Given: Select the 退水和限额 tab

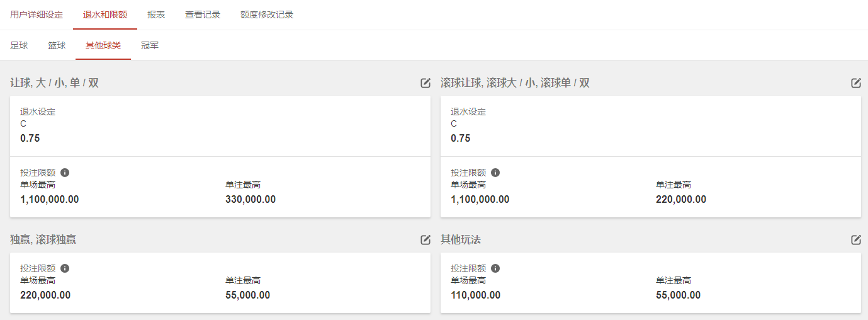Looking at the screenshot, I should 105,14.
